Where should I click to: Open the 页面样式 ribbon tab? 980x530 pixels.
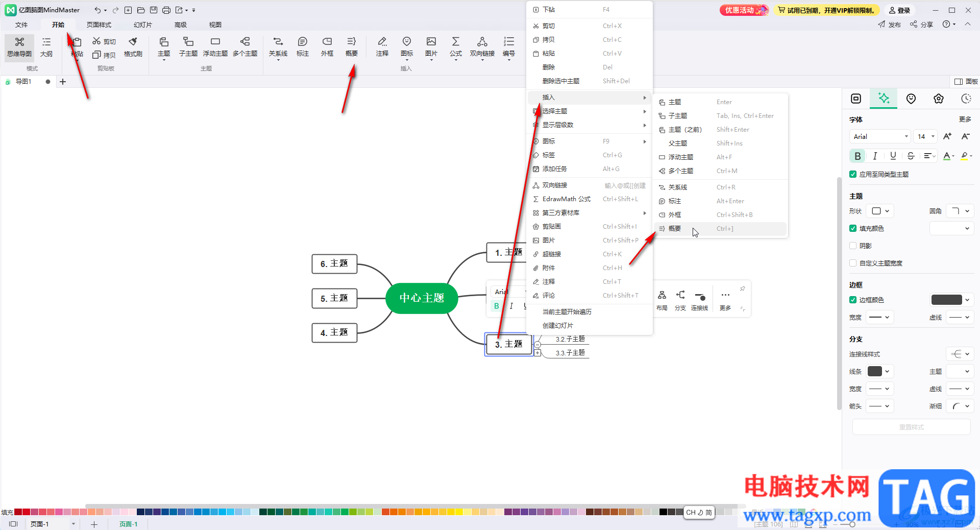coord(99,25)
